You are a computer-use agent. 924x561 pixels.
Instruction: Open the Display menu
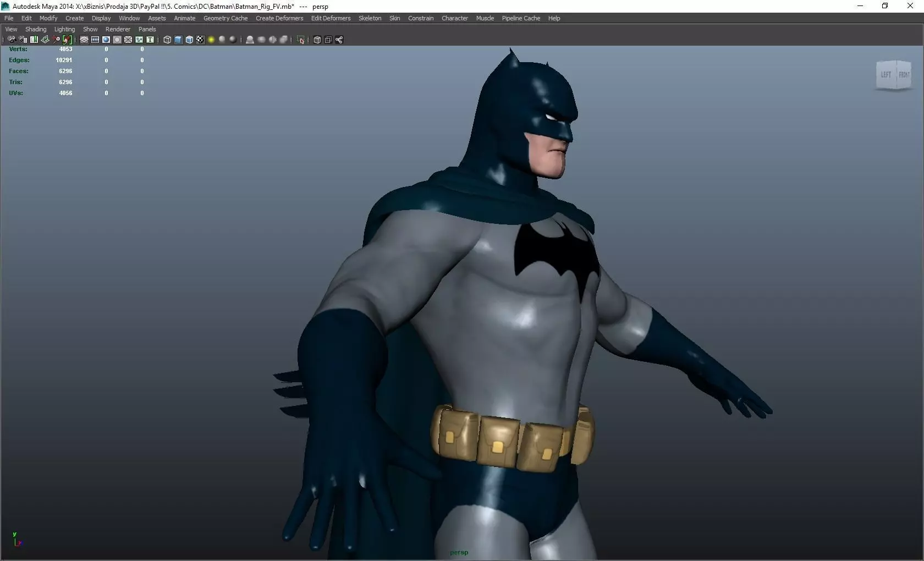point(101,18)
